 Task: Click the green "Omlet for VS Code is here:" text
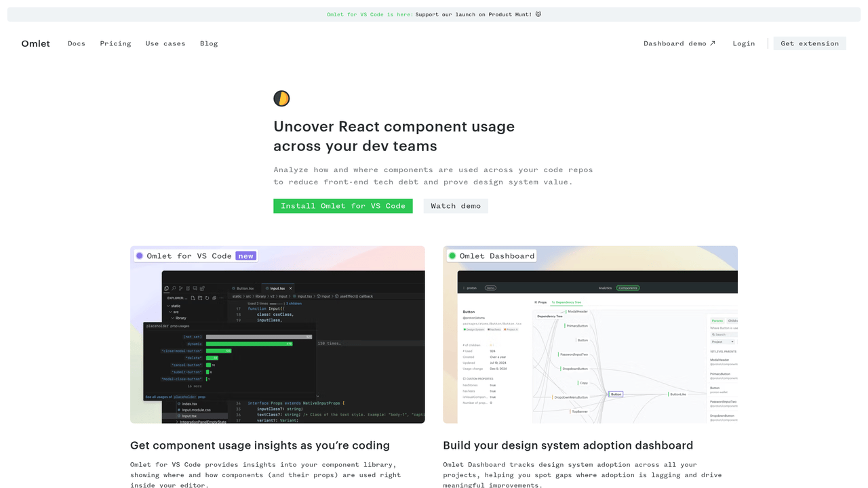tap(370, 14)
